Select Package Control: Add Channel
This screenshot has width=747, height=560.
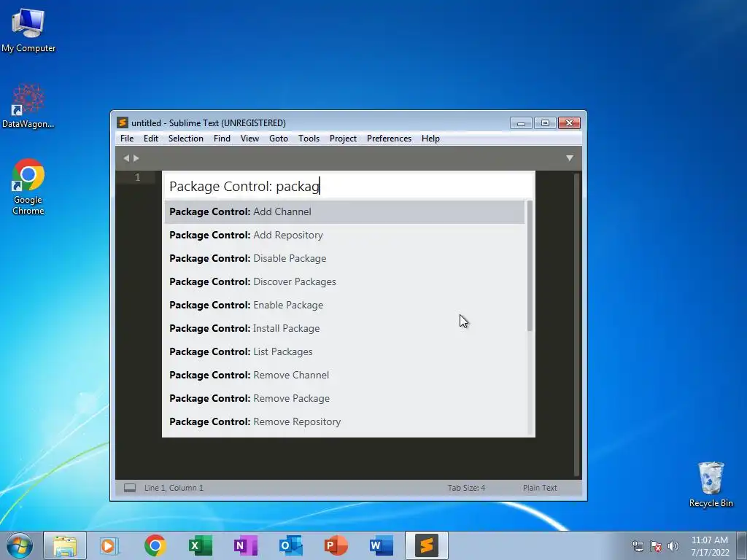(344, 212)
